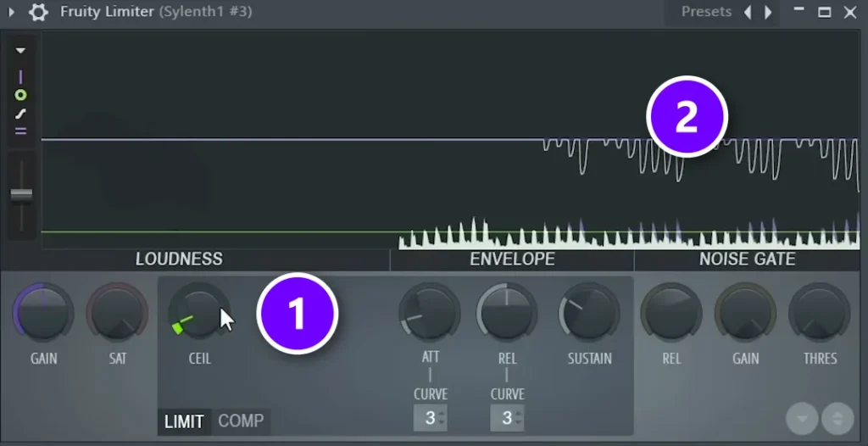Click the Fruity Limiter title text
The height and width of the screenshot is (446, 868).
pos(107,12)
